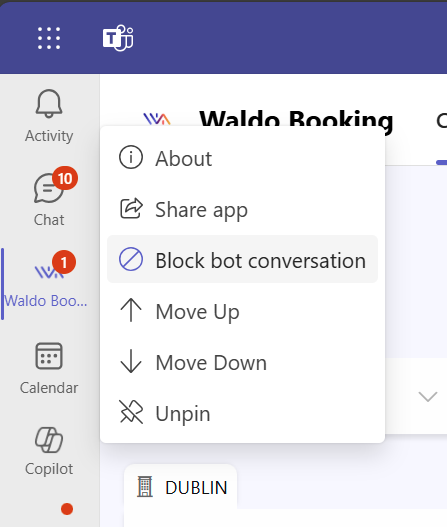Choose About from the context menu
This screenshot has height=527, width=447.
[x=242, y=158]
